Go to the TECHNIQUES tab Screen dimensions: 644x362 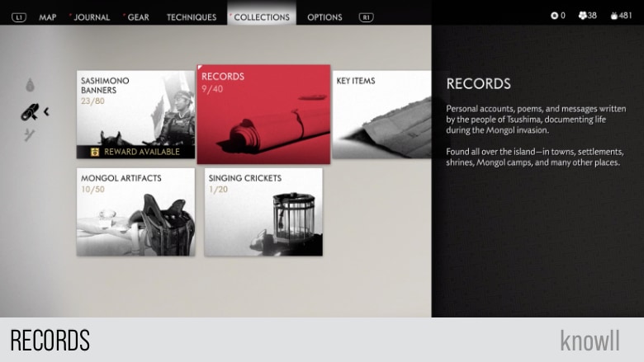click(x=192, y=17)
